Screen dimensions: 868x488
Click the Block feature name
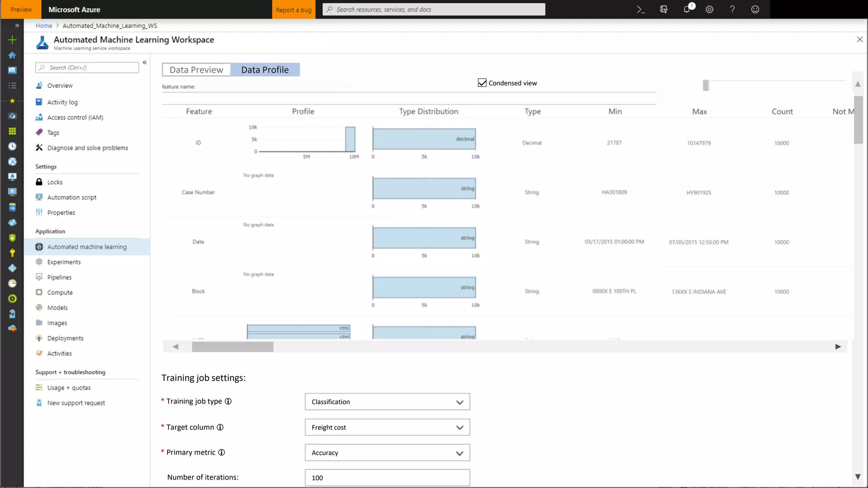(x=198, y=291)
